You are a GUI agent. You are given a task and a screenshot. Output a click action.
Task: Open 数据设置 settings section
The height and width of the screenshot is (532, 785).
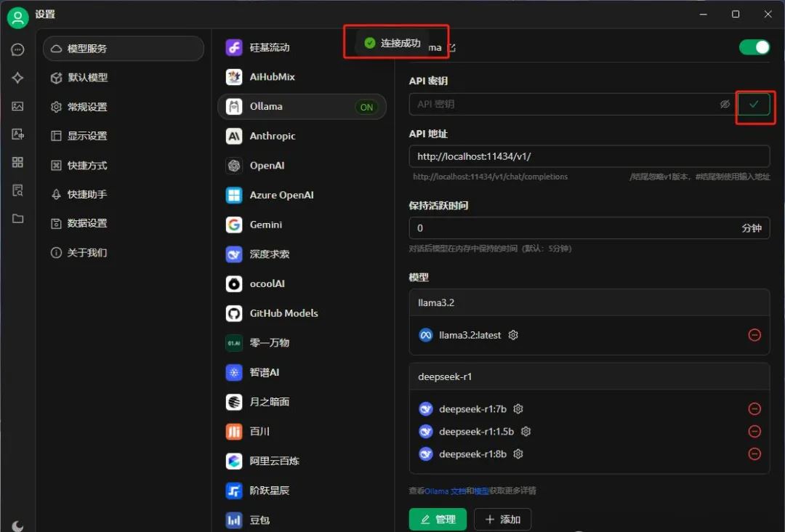click(x=124, y=223)
